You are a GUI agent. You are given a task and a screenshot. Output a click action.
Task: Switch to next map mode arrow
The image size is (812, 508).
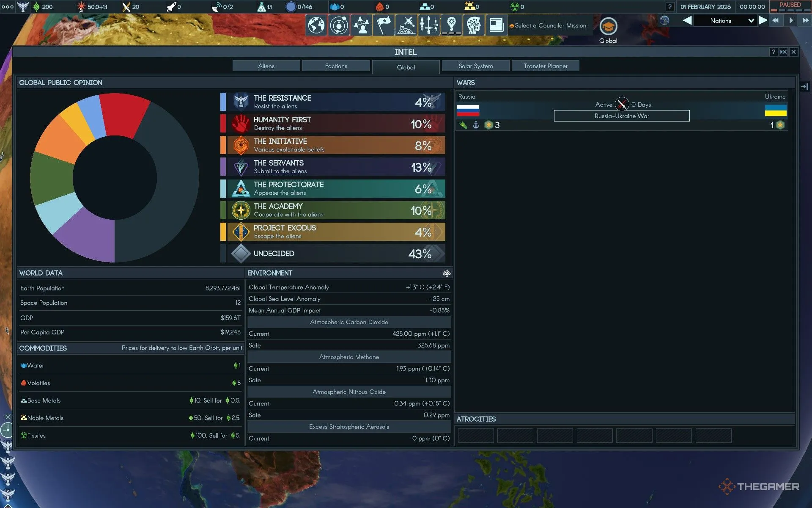point(763,20)
